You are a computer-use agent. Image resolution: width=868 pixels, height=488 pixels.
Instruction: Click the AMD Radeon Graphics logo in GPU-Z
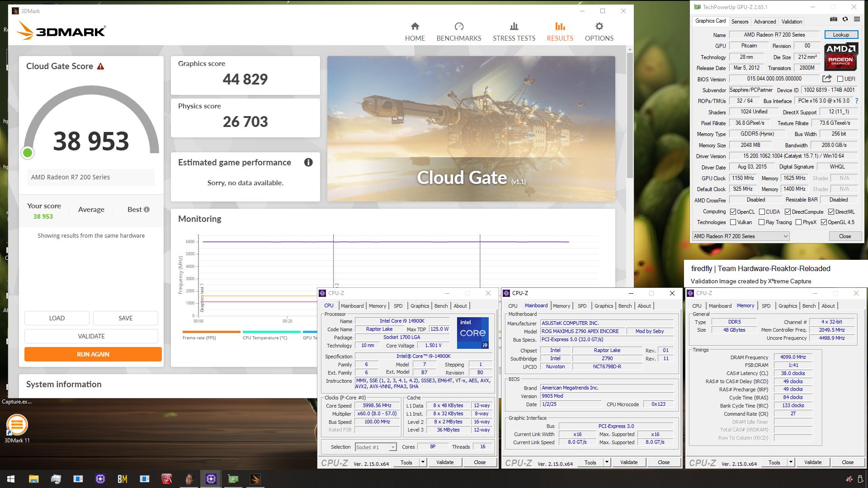point(840,56)
